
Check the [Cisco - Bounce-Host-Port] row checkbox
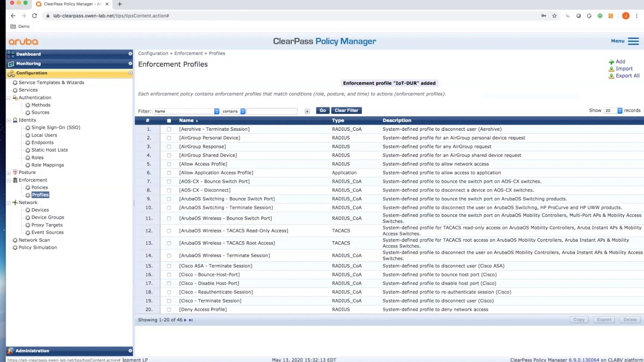169,275
